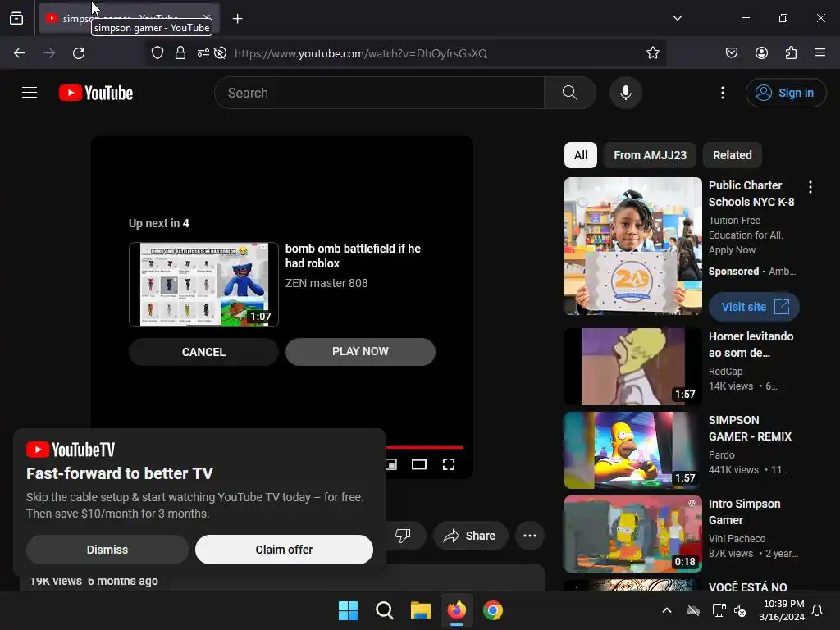Screen dimensions: 840x630
Task: Open the bomb omb battlefield thumbnail
Action: [203, 285]
